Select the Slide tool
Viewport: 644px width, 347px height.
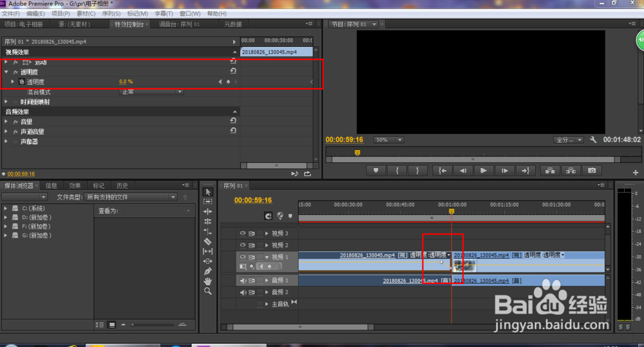208,261
